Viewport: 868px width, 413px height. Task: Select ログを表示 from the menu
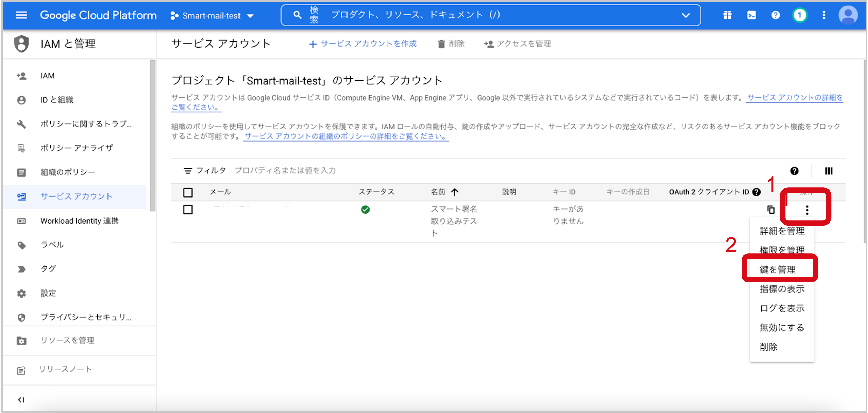(x=782, y=308)
